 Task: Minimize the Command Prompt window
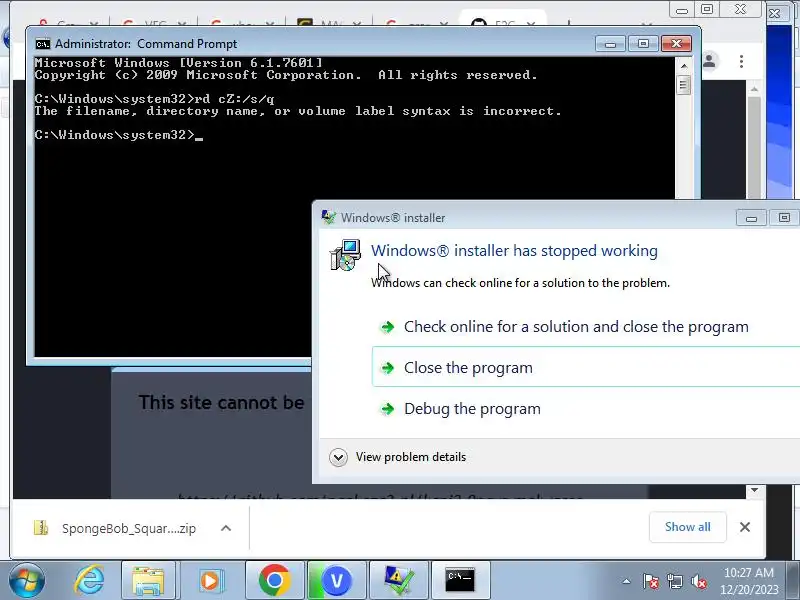(610, 44)
